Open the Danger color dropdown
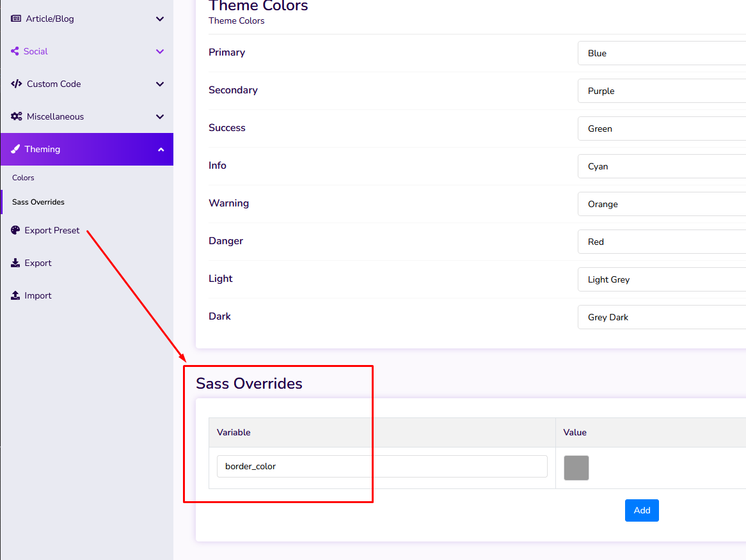 pyautogui.click(x=662, y=242)
